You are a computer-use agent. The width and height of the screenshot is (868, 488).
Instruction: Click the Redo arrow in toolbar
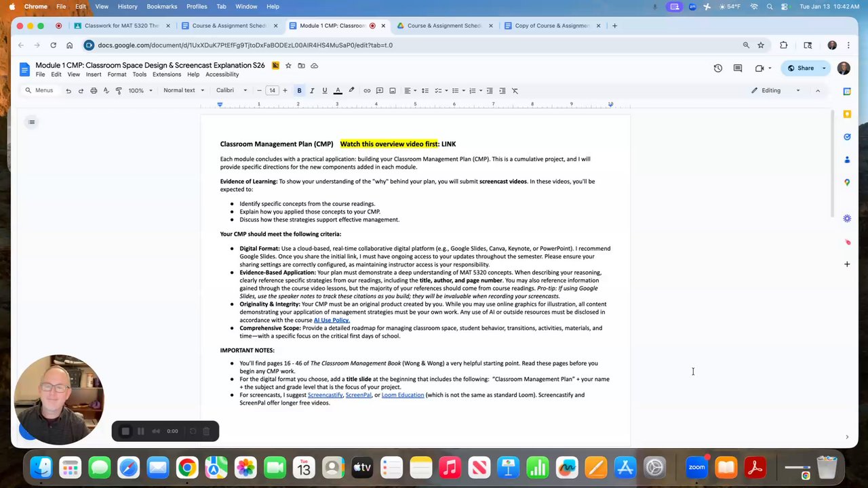click(x=81, y=90)
